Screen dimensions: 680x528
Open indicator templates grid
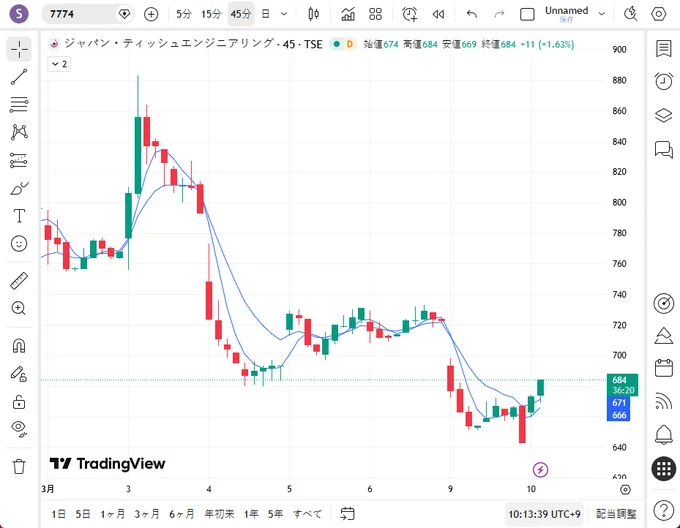coord(376,14)
